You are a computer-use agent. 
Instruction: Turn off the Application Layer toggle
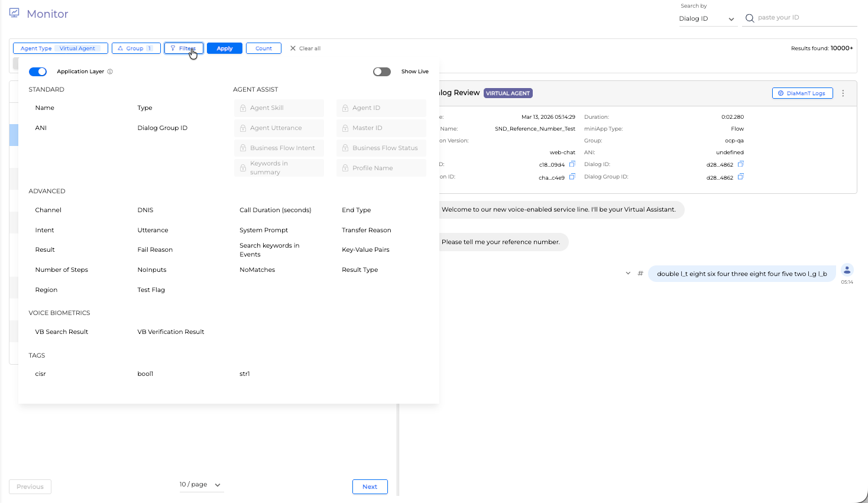[x=38, y=72]
